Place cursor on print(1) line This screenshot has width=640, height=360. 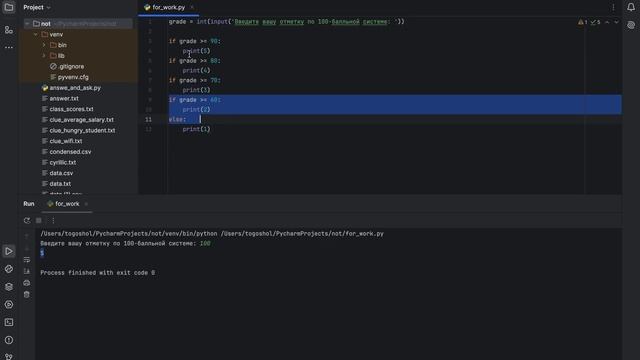tap(196, 129)
